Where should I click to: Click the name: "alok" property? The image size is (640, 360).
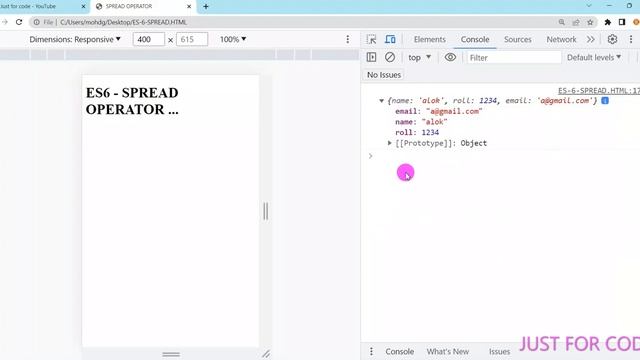click(421, 122)
